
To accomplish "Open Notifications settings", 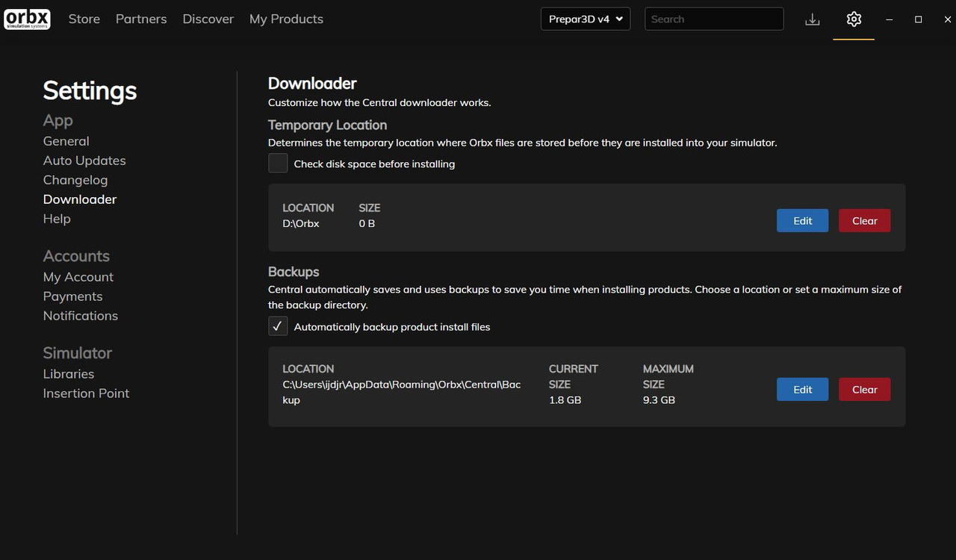I will 81,316.
